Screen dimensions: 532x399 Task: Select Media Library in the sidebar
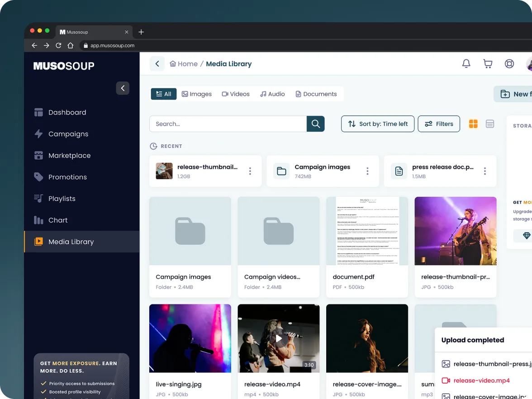click(x=81, y=242)
